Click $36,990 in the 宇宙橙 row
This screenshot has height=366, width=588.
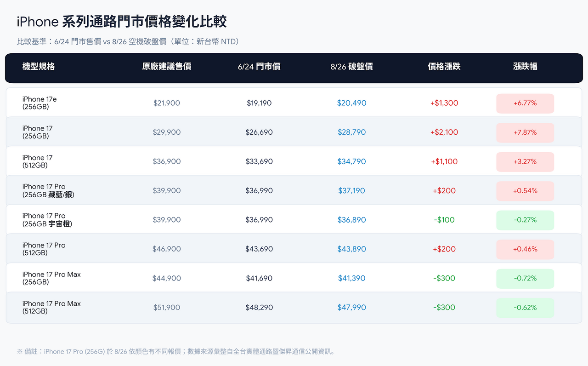259,220
